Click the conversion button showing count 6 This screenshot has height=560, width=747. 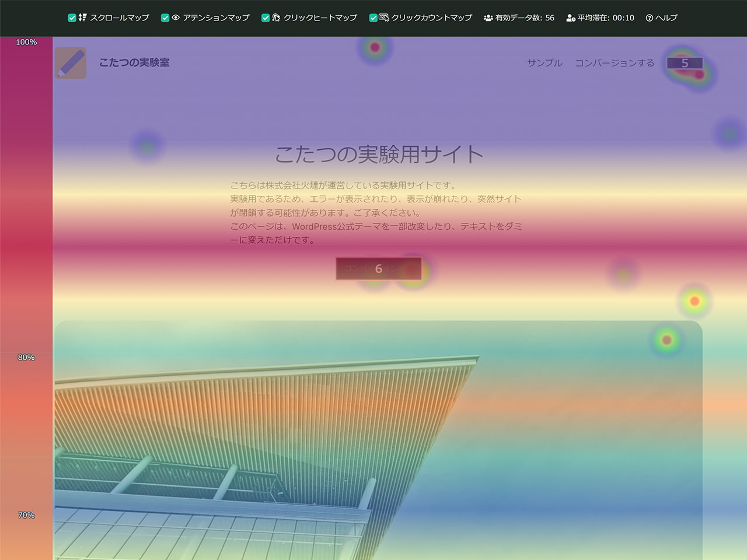pos(379,268)
